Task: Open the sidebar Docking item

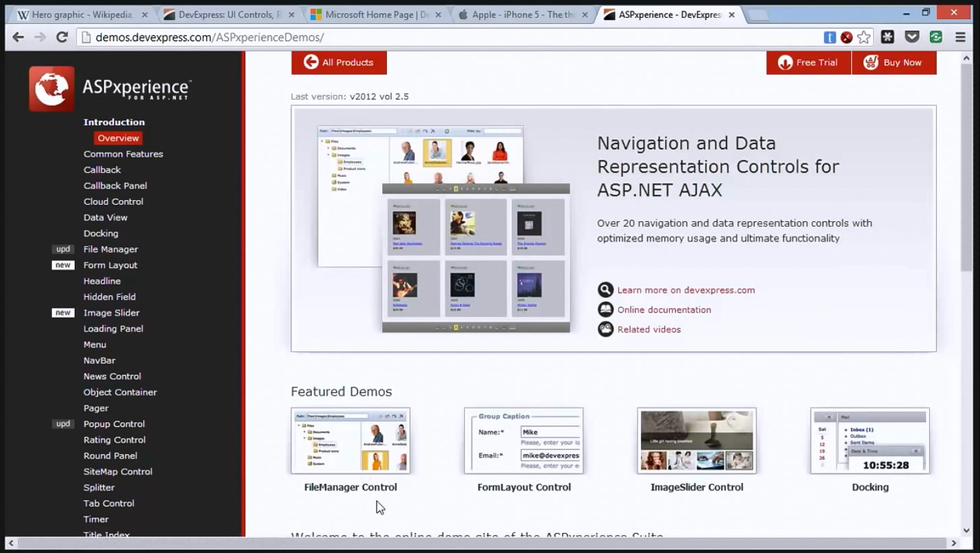Action: (101, 233)
